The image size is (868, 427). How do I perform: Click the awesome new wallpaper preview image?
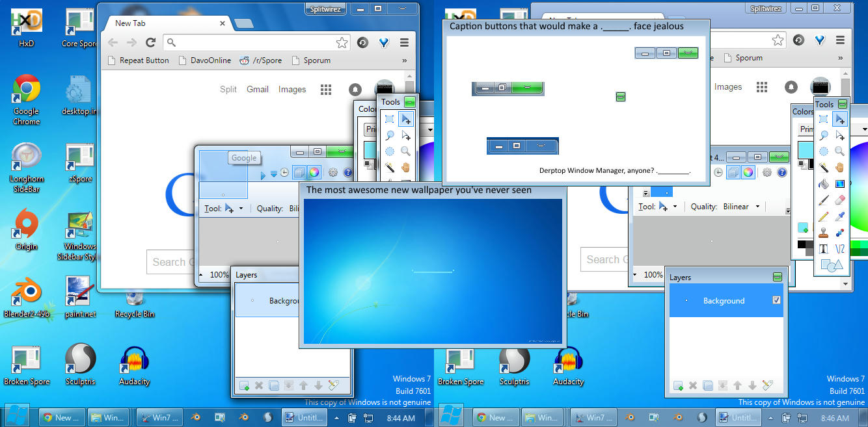[433, 271]
